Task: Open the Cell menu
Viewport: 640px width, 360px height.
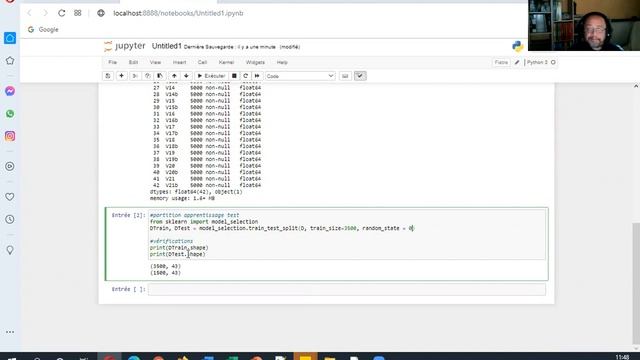Action: (202, 62)
